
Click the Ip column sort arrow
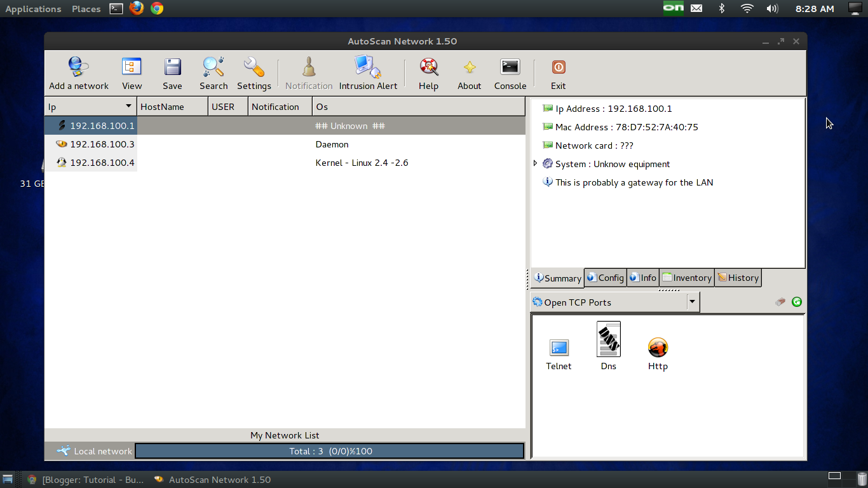tap(128, 106)
